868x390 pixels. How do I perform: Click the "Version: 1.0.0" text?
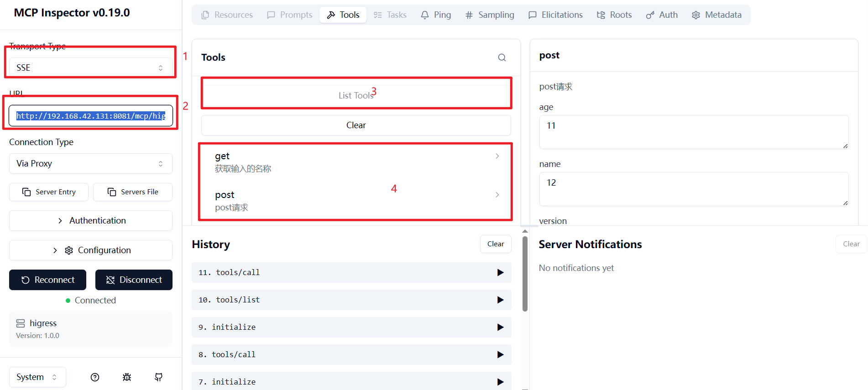[x=37, y=336]
